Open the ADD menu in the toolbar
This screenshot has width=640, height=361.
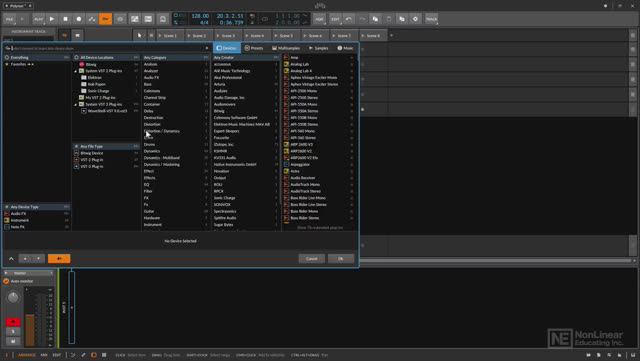pyautogui.click(x=320, y=19)
